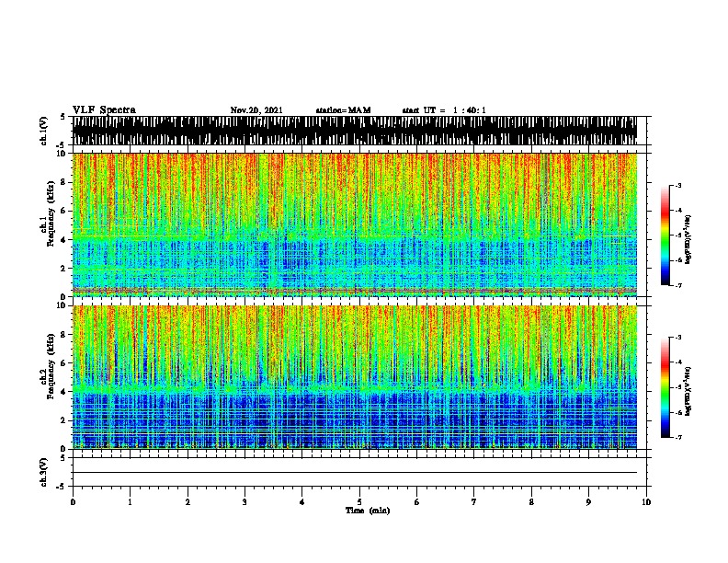Click the ch.2 color scale bar

click(x=665, y=387)
